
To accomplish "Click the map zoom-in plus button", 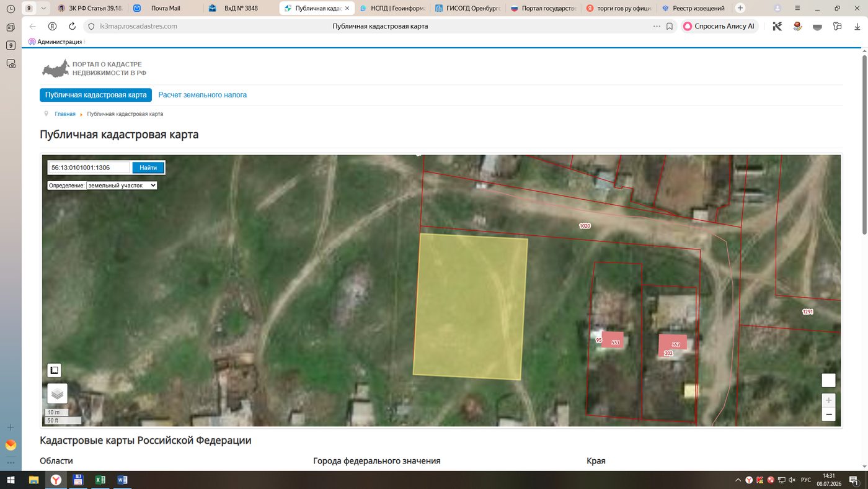I will click(828, 400).
